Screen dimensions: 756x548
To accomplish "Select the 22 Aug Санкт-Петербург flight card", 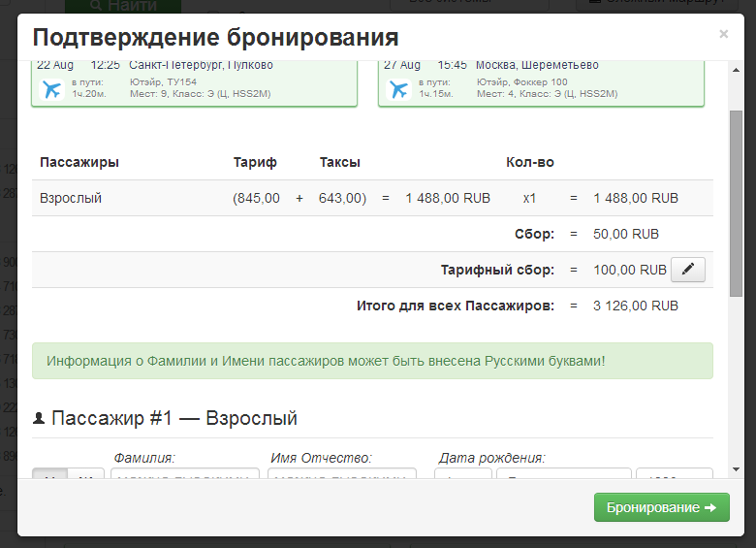I will click(x=194, y=83).
